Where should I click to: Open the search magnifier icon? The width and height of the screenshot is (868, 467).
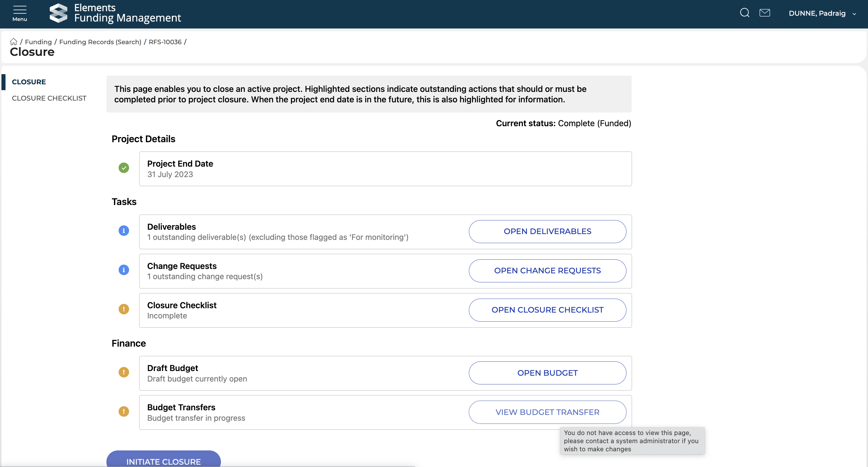pos(744,13)
